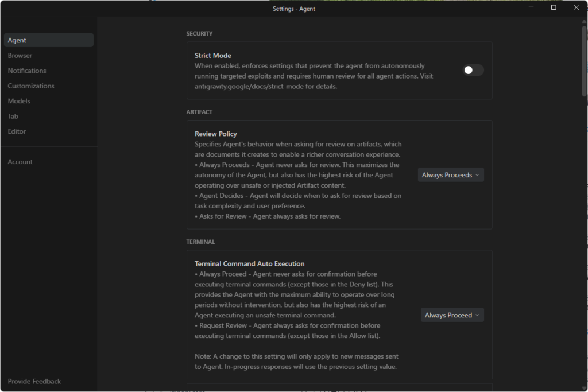The width and height of the screenshot is (588, 392).
Task: Expand the Terminal Command Auto Execution dropdown
Action: pyautogui.click(x=452, y=315)
